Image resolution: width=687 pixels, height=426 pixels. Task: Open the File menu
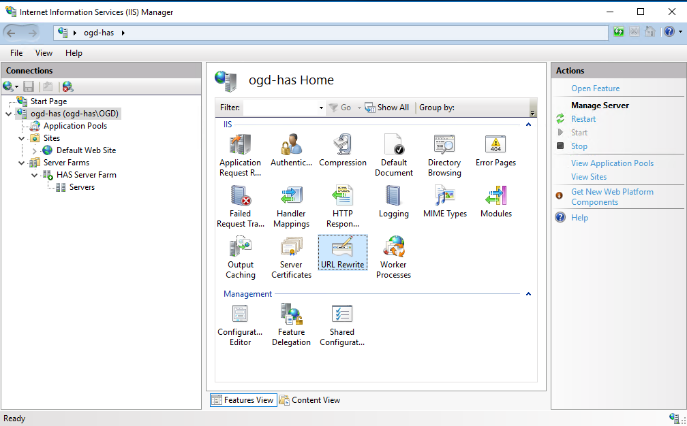(x=16, y=53)
